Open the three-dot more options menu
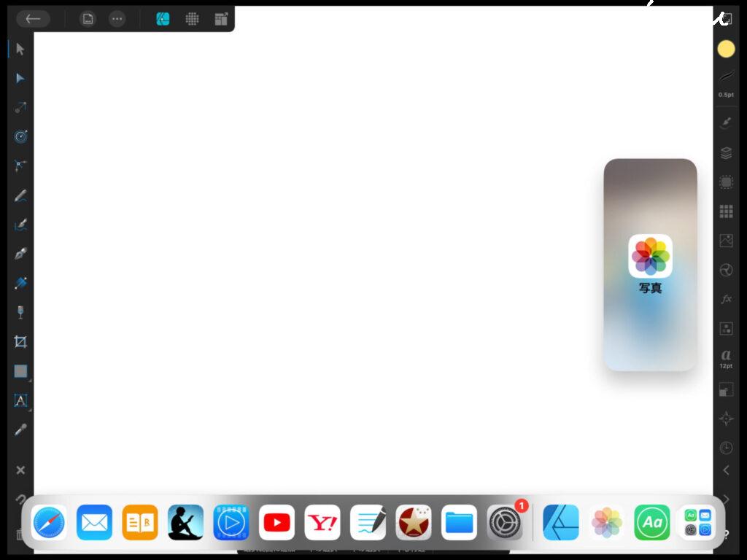747x560 pixels. click(x=117, y=19)
